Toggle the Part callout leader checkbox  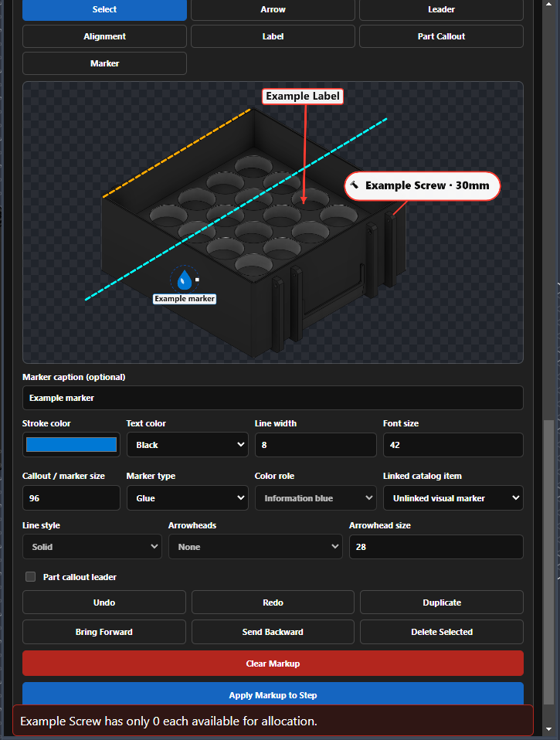[31, 577]
